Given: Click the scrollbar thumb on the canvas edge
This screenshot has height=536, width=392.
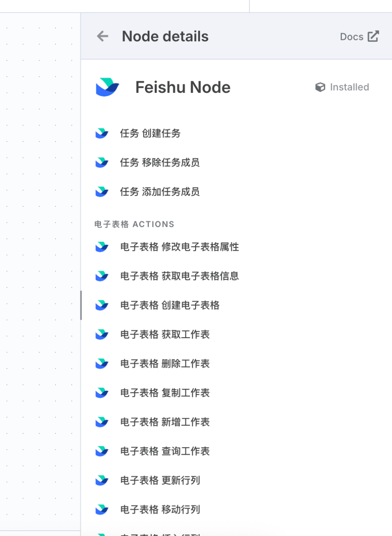Looking at the screenshot, I should [x=80, y=305].
